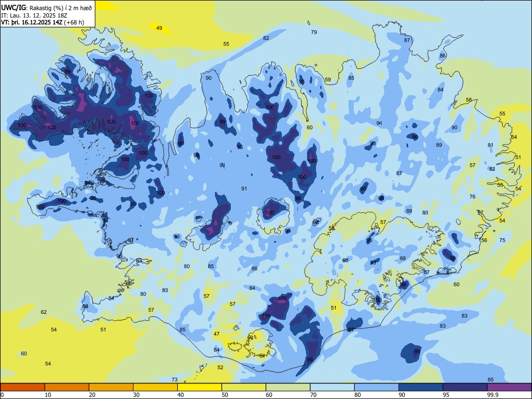The image size is (532, 399).
Task: Choose the 30–40 amber legend swatch
Action: click(155, 387)
